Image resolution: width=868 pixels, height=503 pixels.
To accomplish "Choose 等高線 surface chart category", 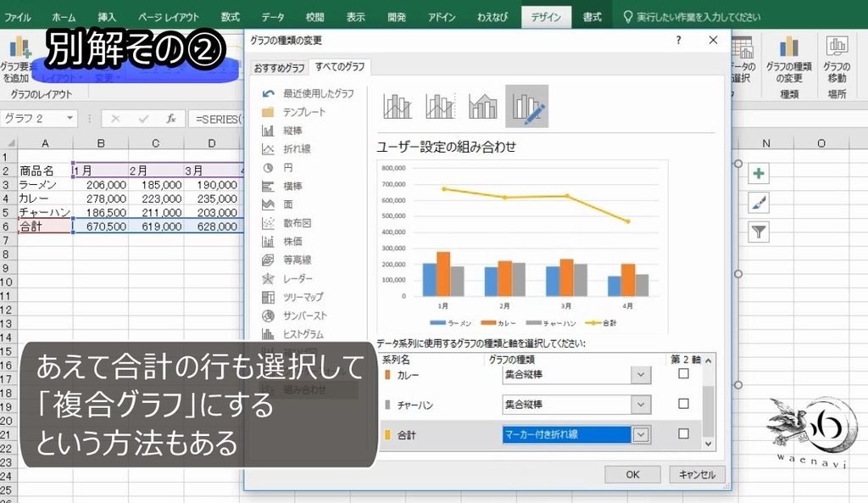I will [287, 260].
